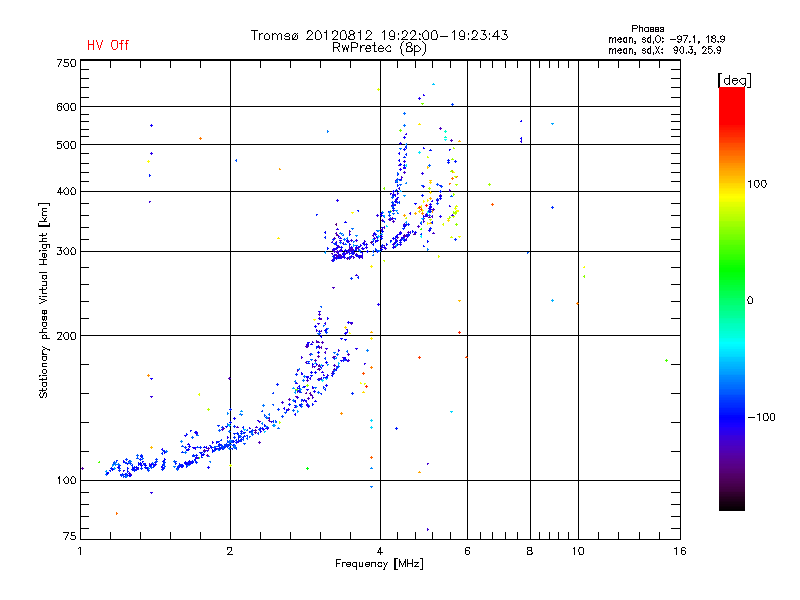
Task: Click the y-axis tick label '300'
Action: click(x=66, y=252)
